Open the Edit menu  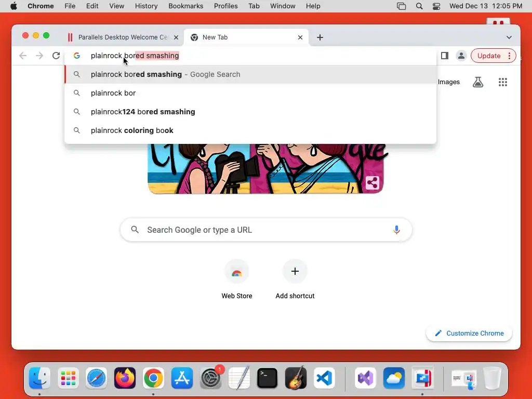[92, 6]
